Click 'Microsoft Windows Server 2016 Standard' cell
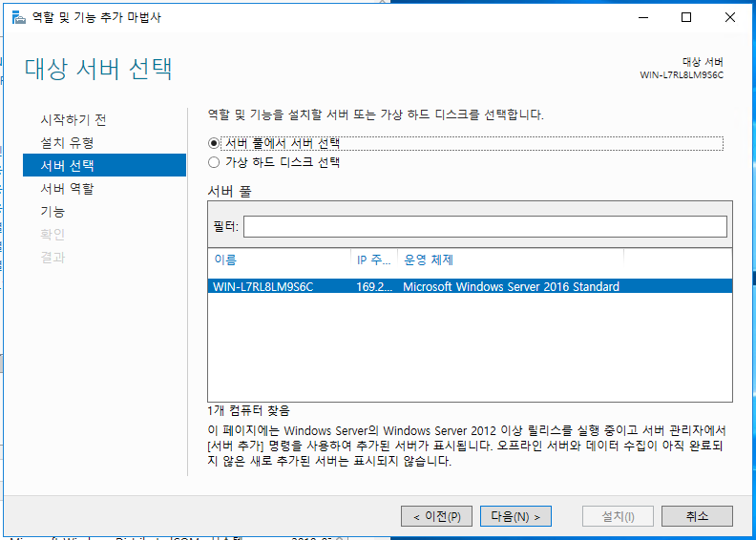 (511, 286)
